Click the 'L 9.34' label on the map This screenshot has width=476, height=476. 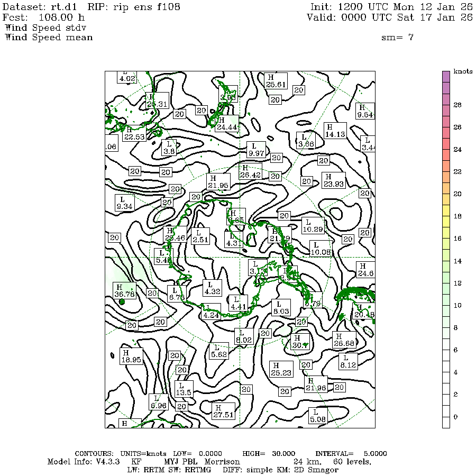(x=124, y=203)
